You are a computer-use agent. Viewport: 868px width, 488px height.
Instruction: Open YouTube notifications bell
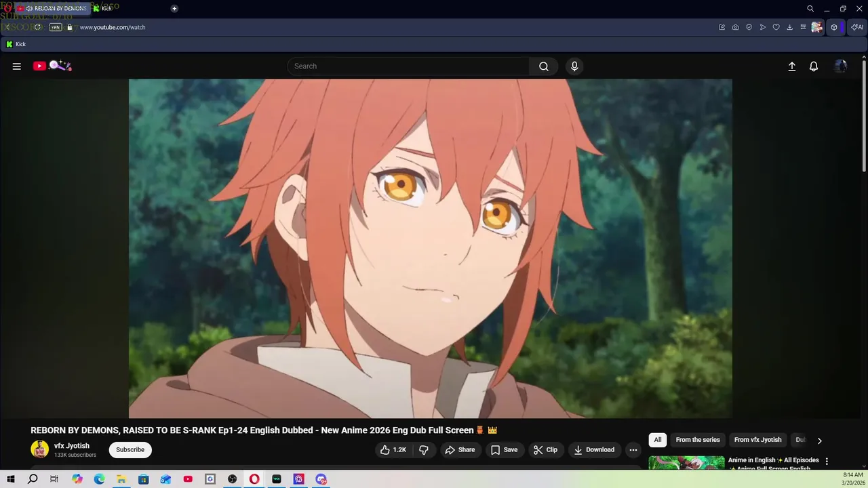click(814, 66)
